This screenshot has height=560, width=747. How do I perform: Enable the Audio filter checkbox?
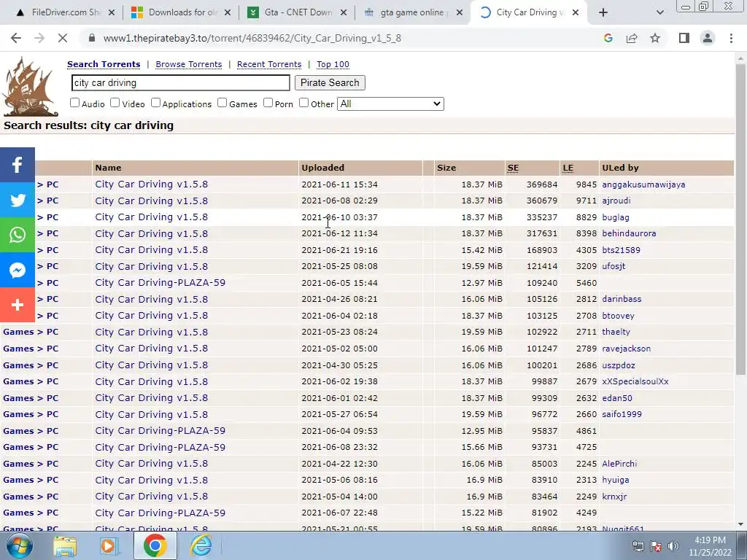[75, 103]
